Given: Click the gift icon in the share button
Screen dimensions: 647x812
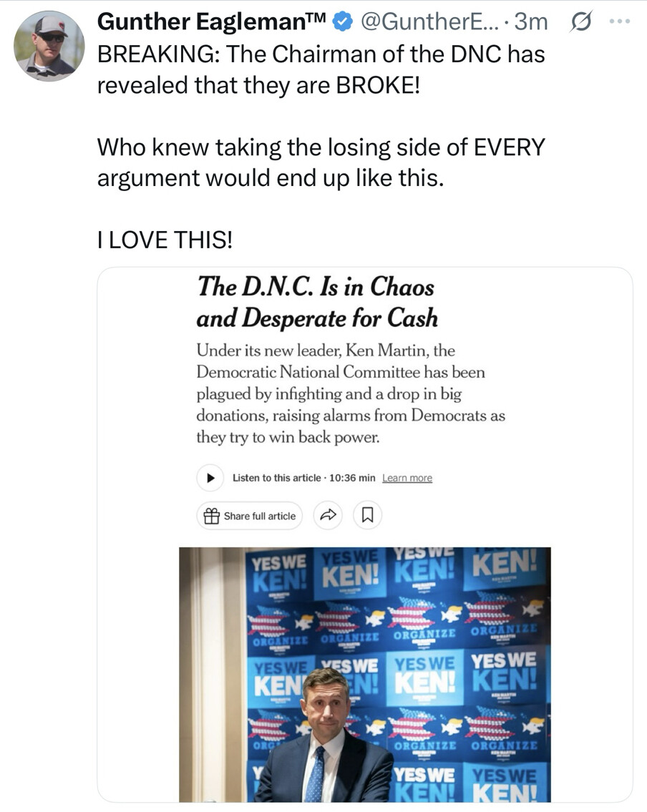Looking at the screenshot, I should point(211,516).
